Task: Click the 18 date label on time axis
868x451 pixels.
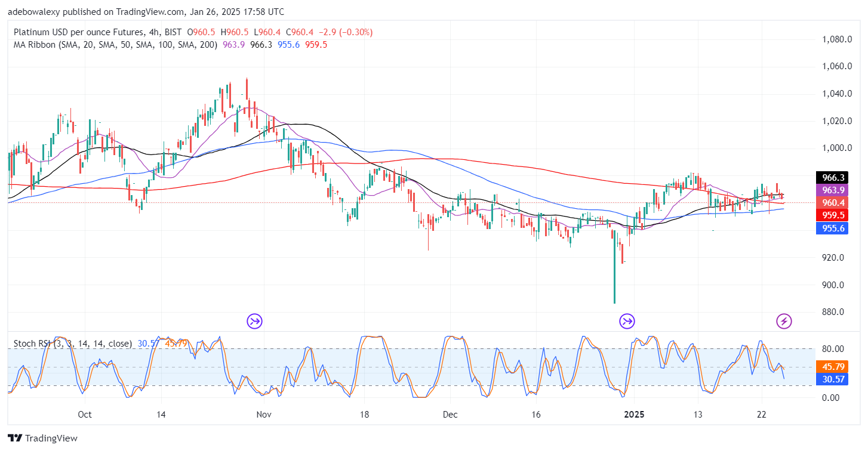Action: point(365,415)
